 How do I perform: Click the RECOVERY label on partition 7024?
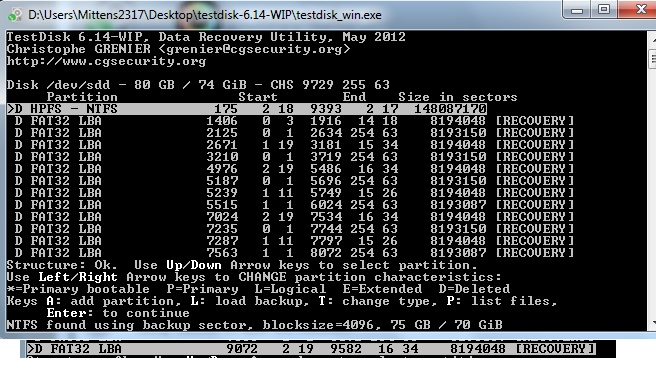(x=535, y=217)
